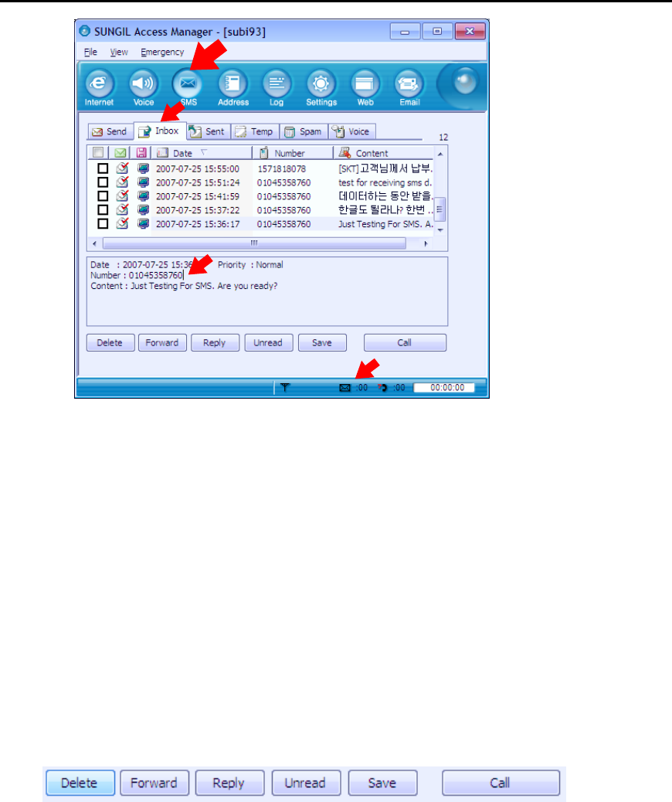Click Delete button in the app window
This screenshot has height=802, width=672.
point(110,343)
